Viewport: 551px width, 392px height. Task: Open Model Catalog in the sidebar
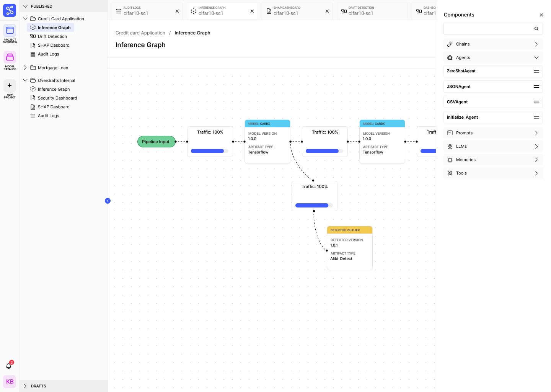click(x=10, y=61)
